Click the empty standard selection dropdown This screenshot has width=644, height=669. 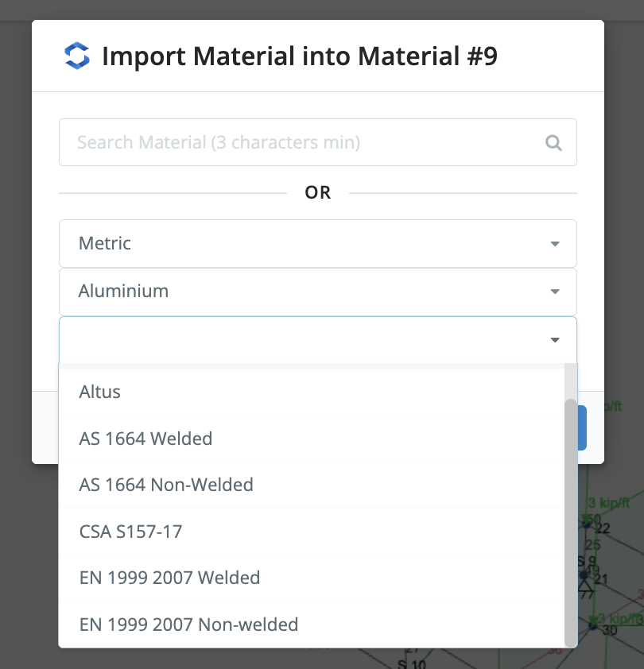(x=318, y=340)
